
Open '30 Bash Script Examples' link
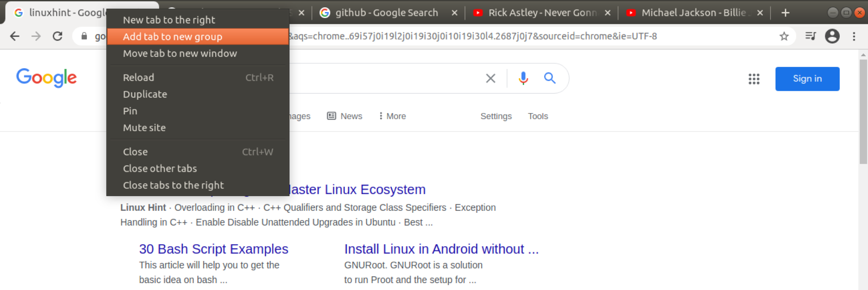click(213, 249)
